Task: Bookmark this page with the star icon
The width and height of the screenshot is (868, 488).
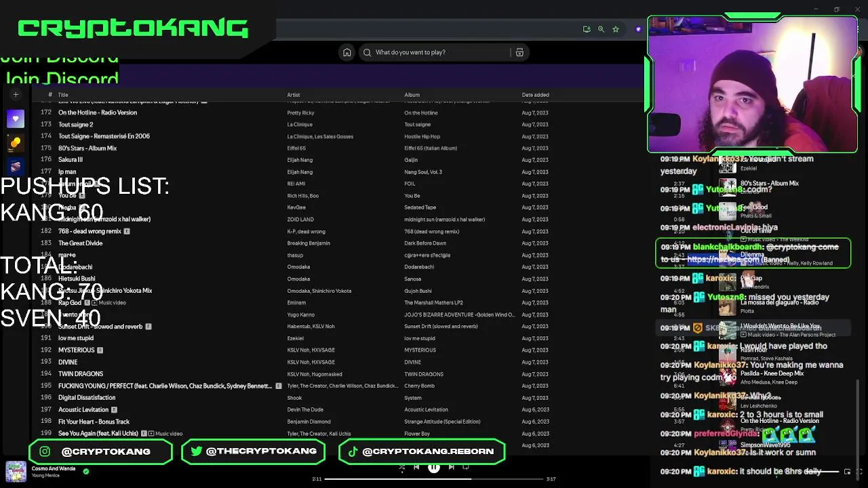Action: click(x=616, y=29)
